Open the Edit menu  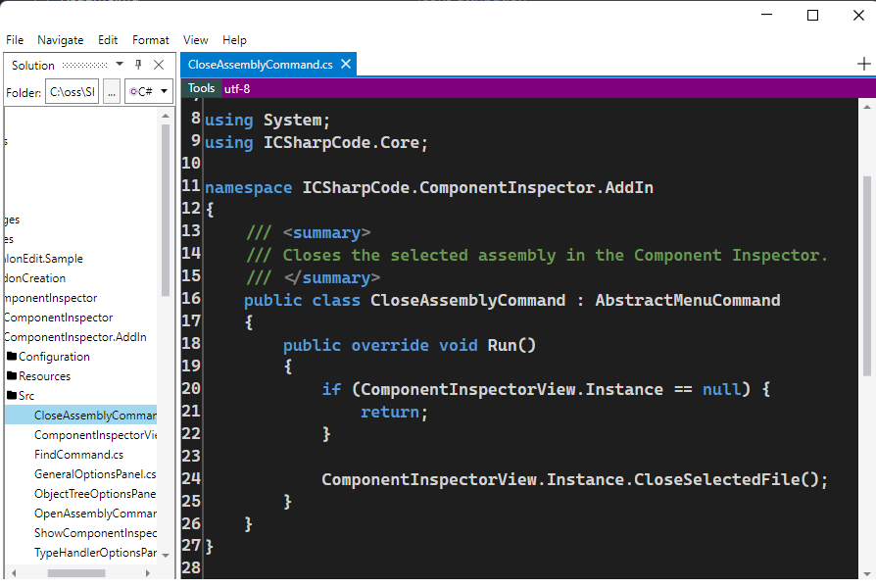(x=108, y=40)
